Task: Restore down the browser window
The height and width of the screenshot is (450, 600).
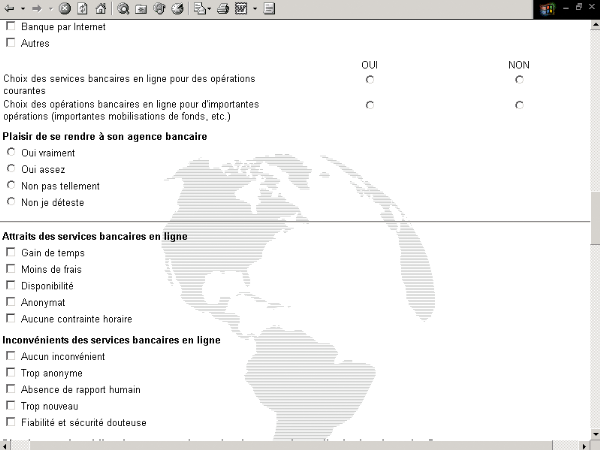Action: click(579, 7)
